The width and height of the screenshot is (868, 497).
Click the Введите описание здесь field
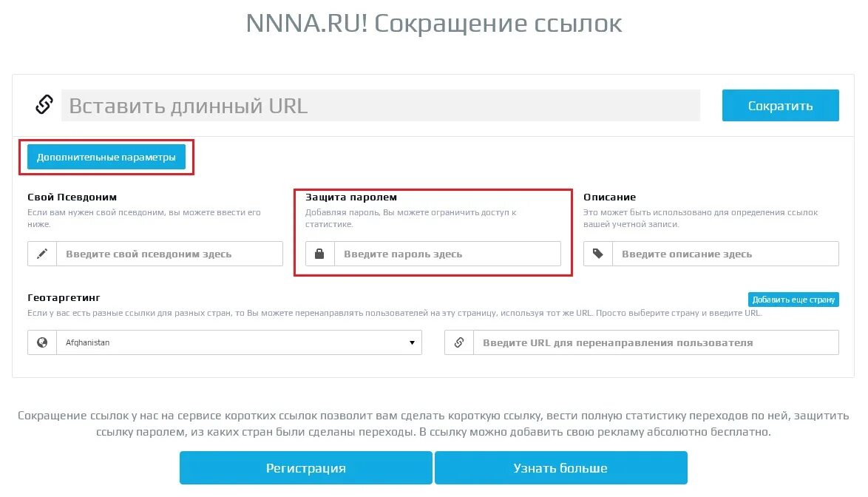point(725,254)
